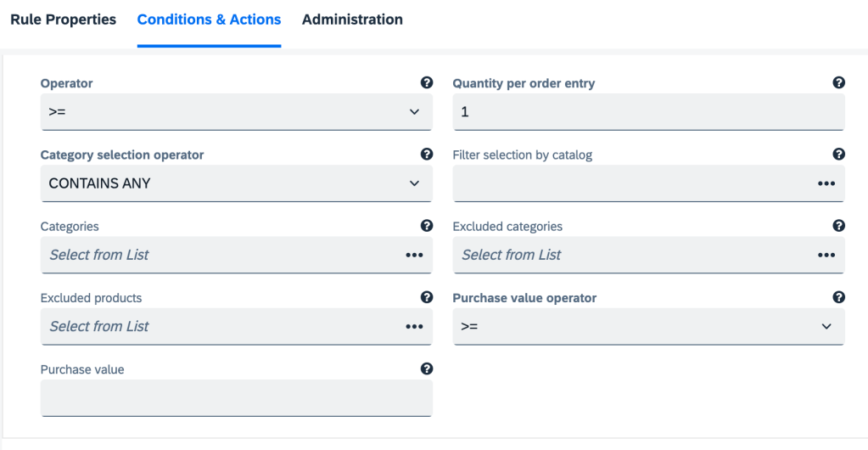The width and height of the screenshot is (868, 450).
Task: Click the Quantity per order entry field
Action: pyautogui.click(x=648, y=112)
